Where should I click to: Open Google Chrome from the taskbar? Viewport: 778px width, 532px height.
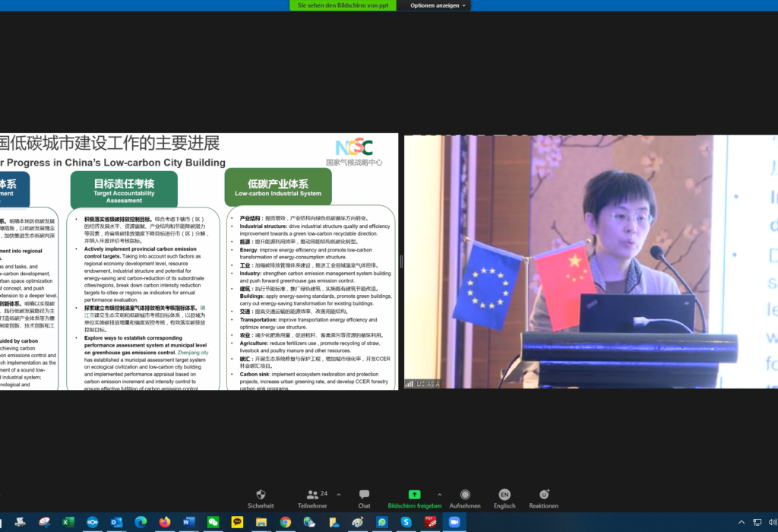tap(285, 524)
